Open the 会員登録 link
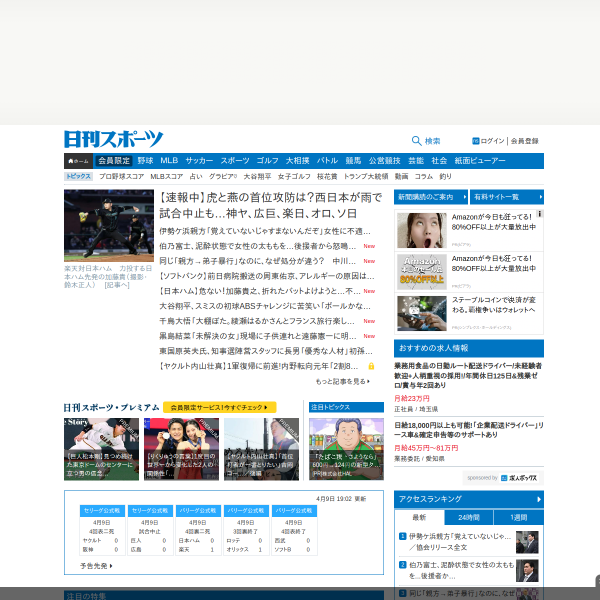 [x=525, y=141]
